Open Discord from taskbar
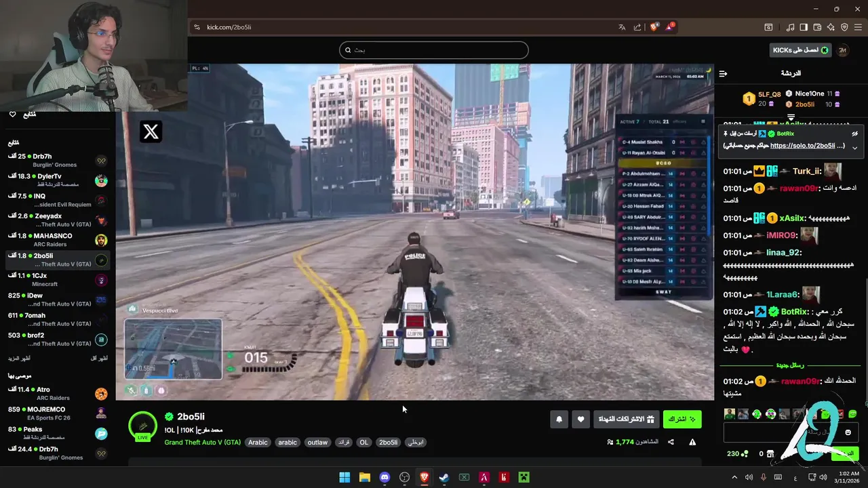868x488 pixels. click(384, 477)
